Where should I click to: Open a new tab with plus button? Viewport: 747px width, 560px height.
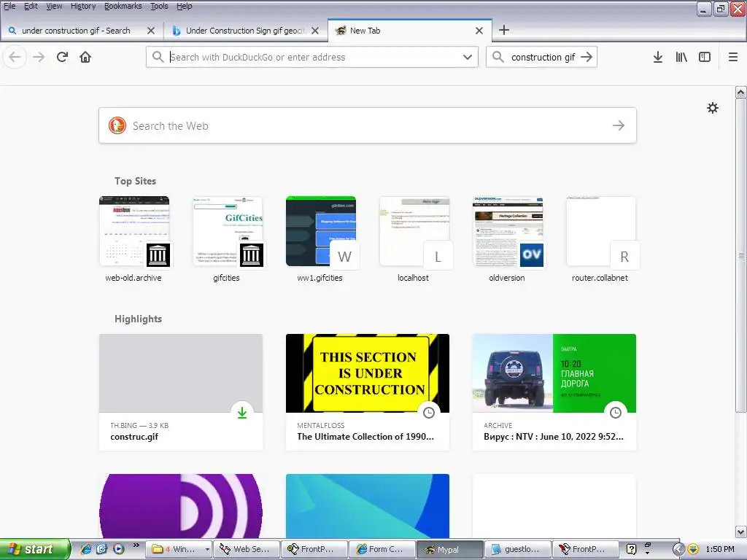[x=504, y=30]
